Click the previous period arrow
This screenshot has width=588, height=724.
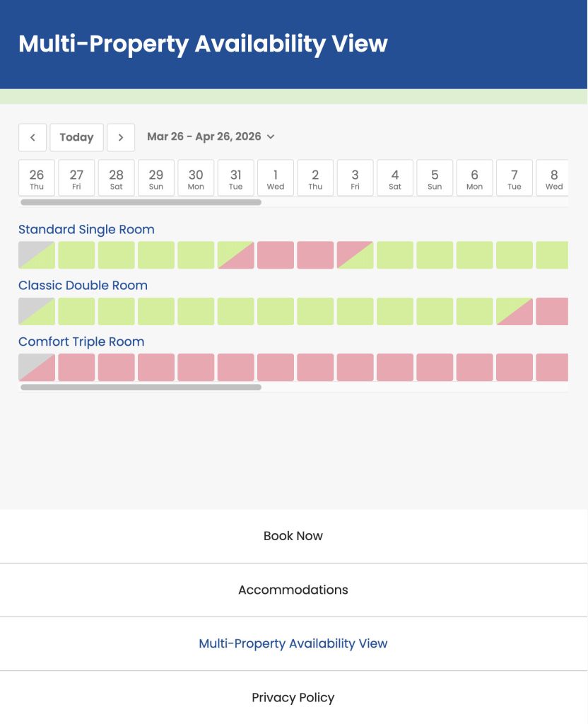(x=33, y=137)
